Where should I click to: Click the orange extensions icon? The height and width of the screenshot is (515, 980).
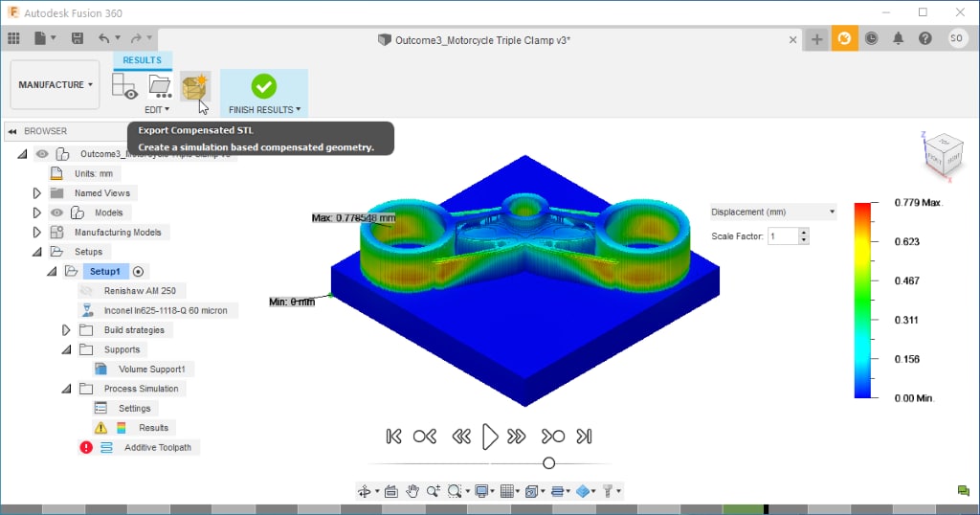click(x=844, y=38)
